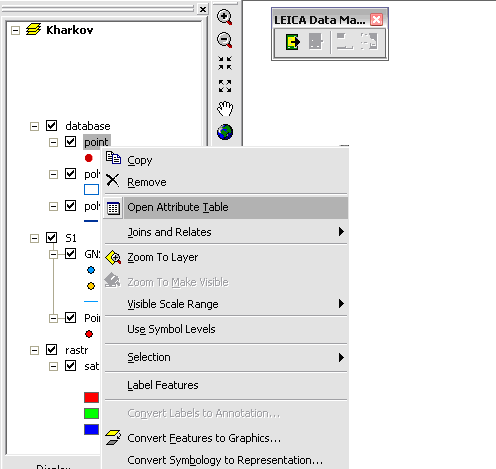The image size is (496, 469).
Task: Click the Fixed Zoom Out arrows icon
Action: [225, 86]
